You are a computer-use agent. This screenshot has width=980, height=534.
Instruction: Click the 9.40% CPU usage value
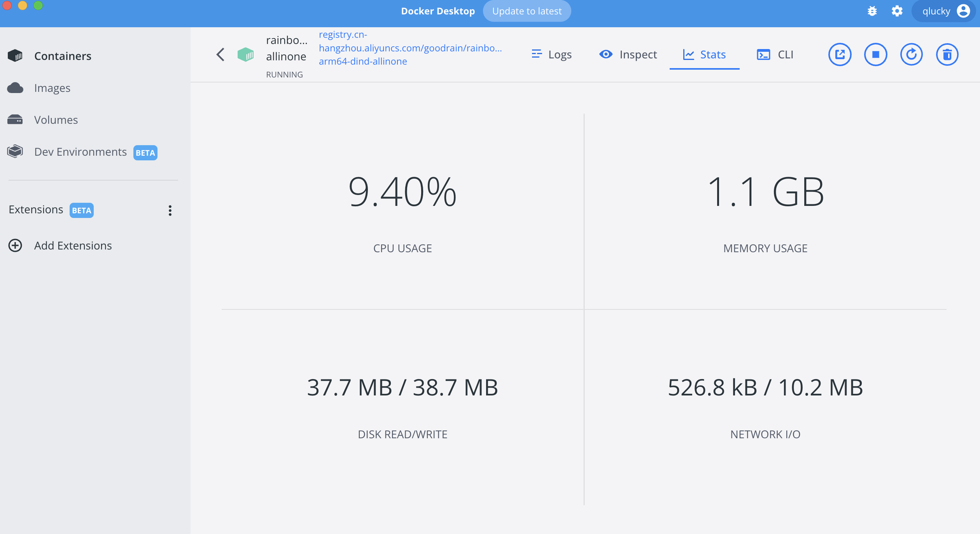(402, 192)
